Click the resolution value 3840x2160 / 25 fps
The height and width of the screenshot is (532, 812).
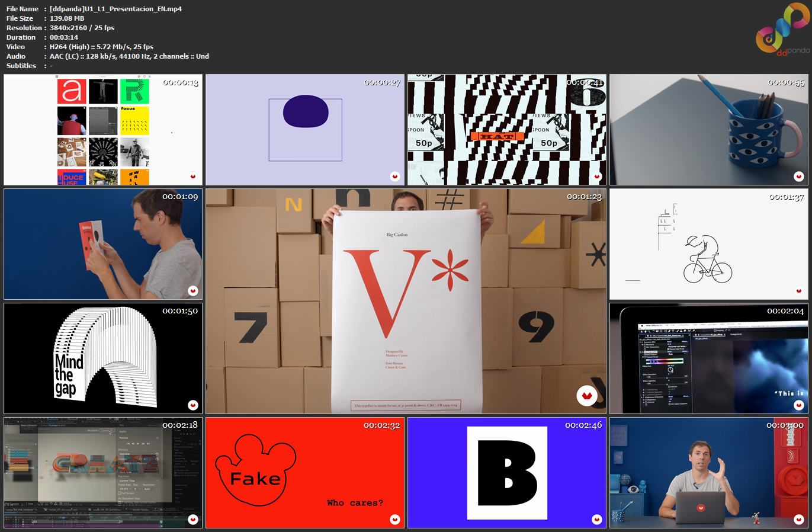point(82,28)
